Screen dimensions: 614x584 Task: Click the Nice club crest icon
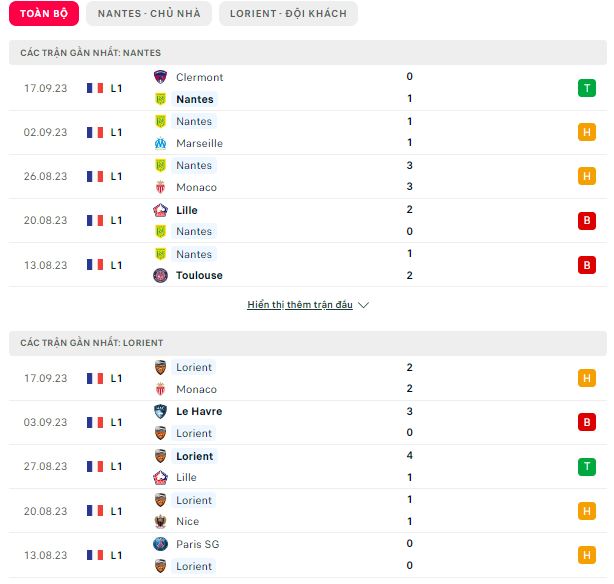pyautogui.click(x=160, y=521)
